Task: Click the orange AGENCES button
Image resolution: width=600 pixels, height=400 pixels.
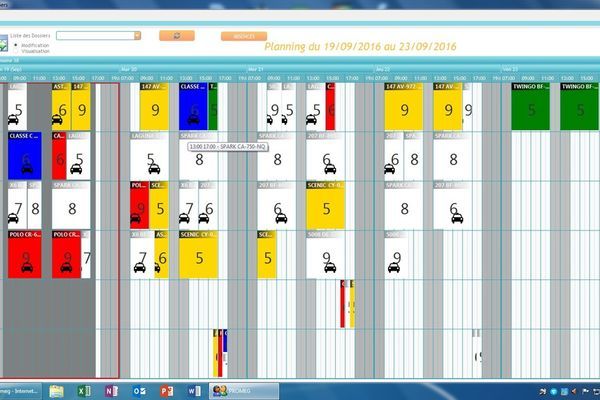Action: click(x=243, y=35)
